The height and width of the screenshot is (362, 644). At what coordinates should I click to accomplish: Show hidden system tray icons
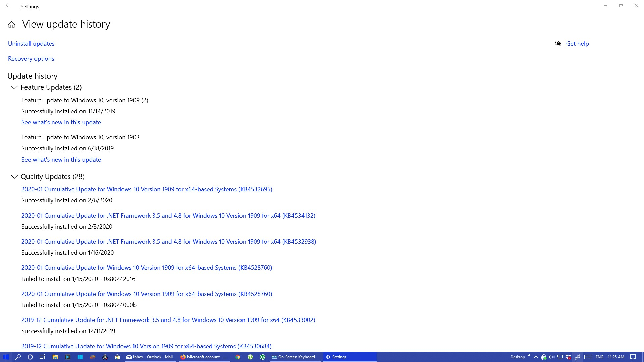[x=536, y=357]
